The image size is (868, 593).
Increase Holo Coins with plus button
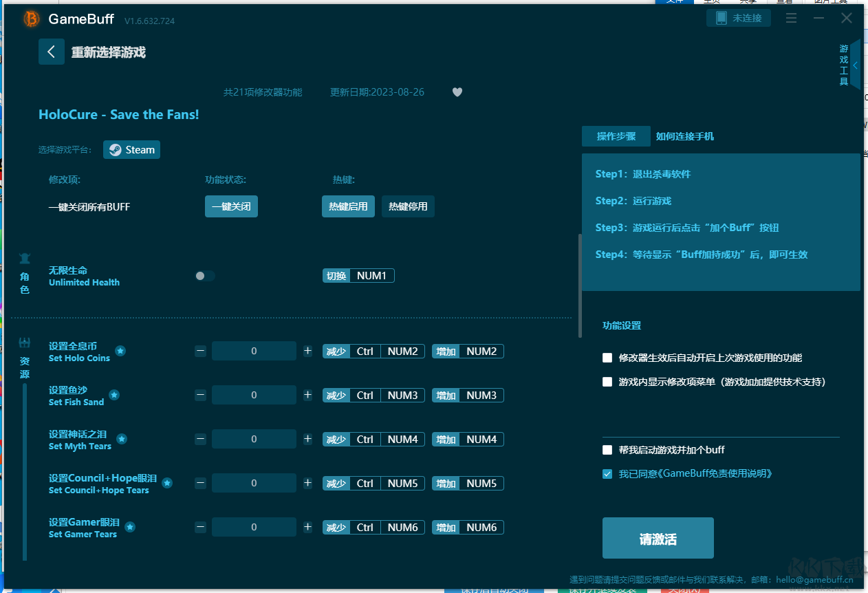click(x=307, y=351)
